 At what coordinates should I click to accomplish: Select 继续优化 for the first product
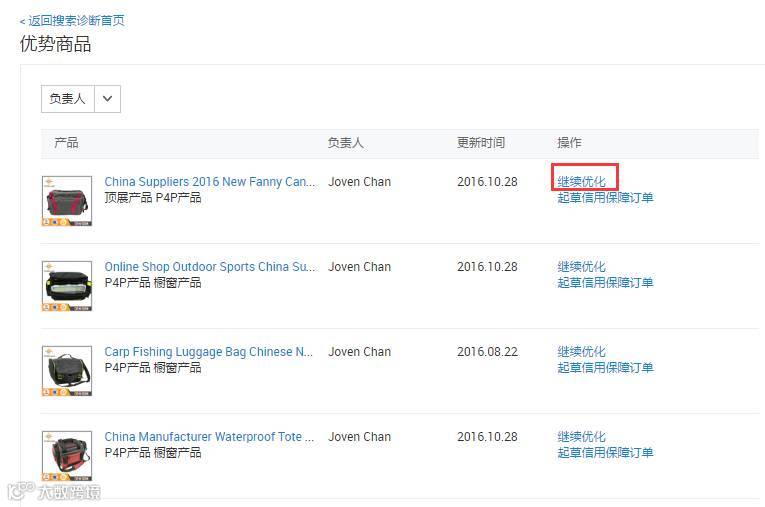tap(582, 182)
